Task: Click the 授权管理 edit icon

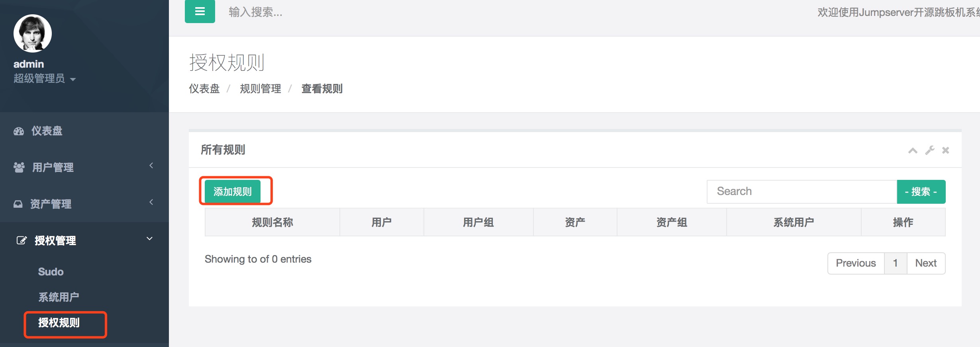Action: coord(21,240)
